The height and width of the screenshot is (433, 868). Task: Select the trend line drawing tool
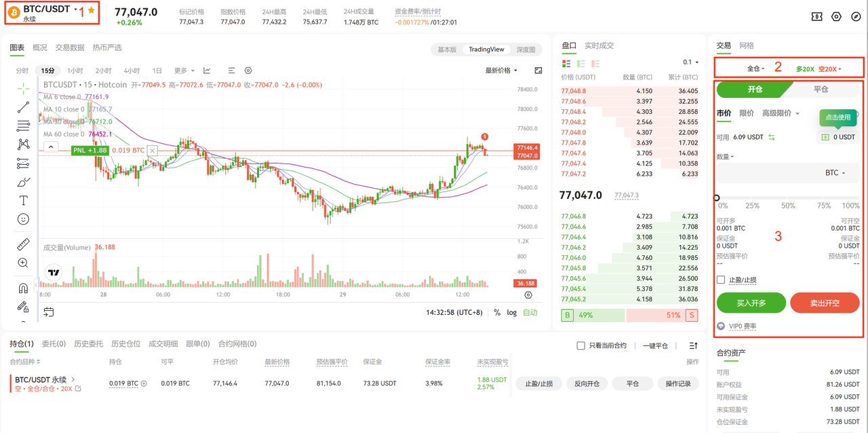23,107
